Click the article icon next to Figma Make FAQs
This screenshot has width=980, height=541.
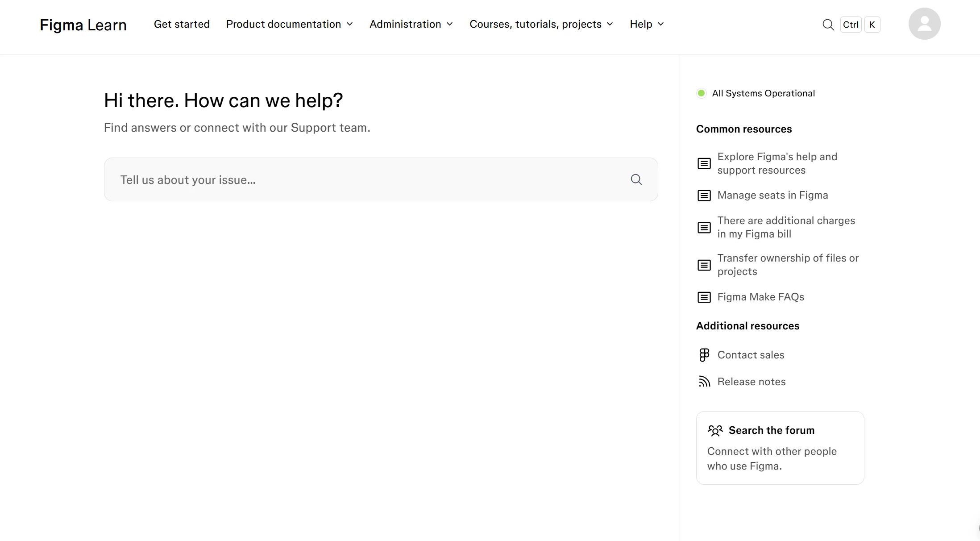704,297
